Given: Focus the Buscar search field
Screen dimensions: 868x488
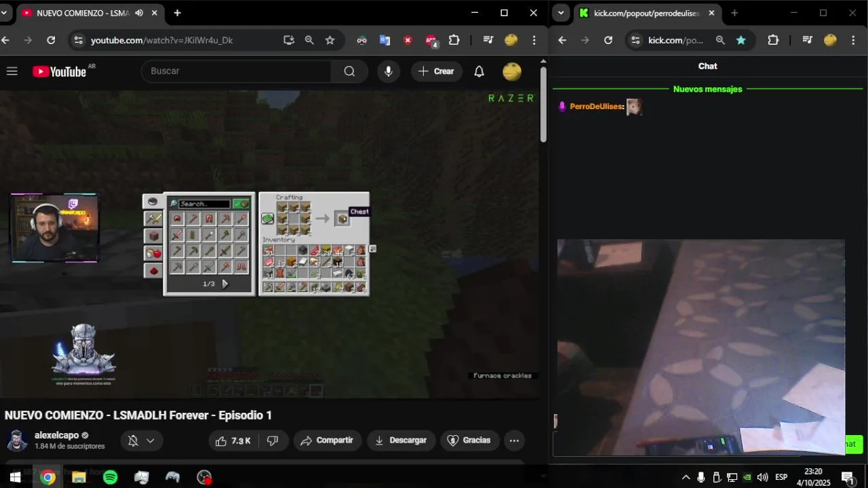Looking at the screenshot, I should coord(236,71).
